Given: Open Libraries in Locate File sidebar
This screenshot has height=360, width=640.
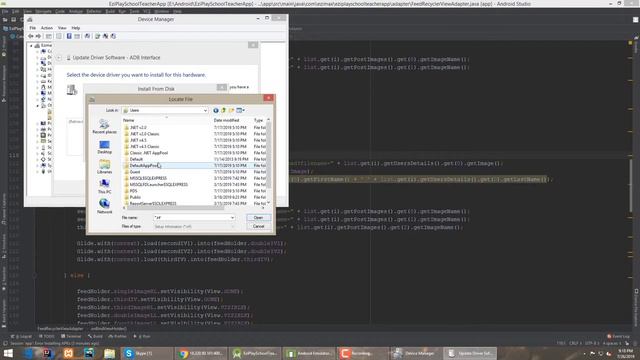Looking at the screenshot, I should click(x=104, y=167).
